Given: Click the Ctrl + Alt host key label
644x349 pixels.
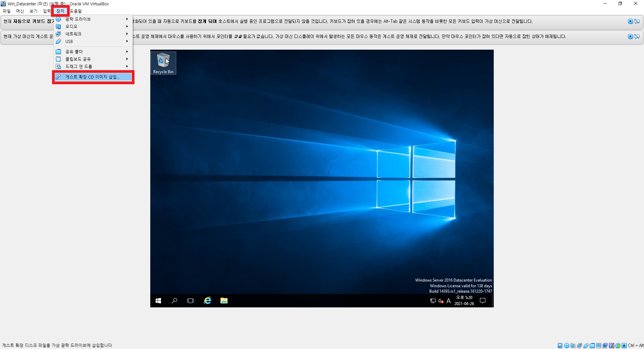Looking at the screenshot, I should (x=636, y=345).
